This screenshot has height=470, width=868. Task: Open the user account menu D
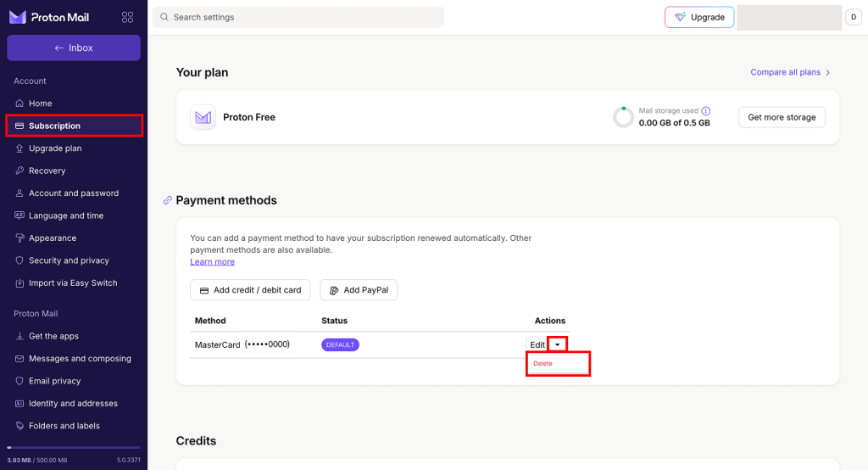pos(854,17)
